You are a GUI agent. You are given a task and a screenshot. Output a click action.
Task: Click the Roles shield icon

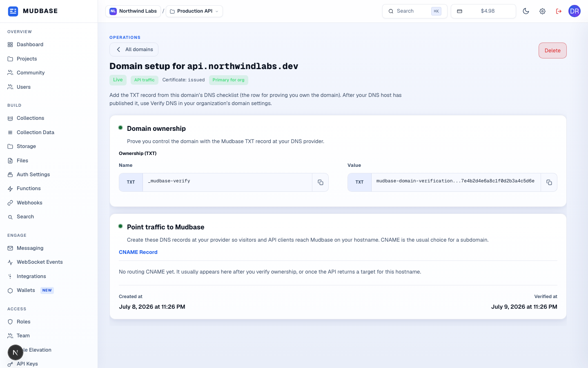coord(10,322)
